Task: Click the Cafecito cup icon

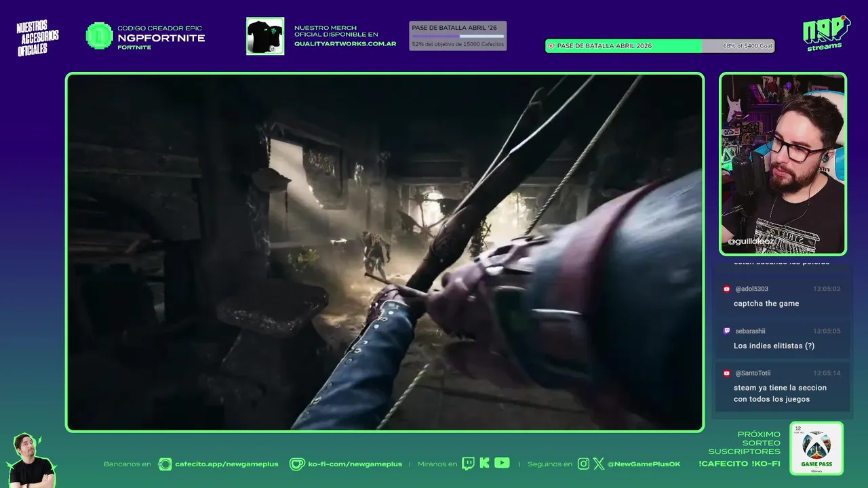Action: [x=165, y=464]
